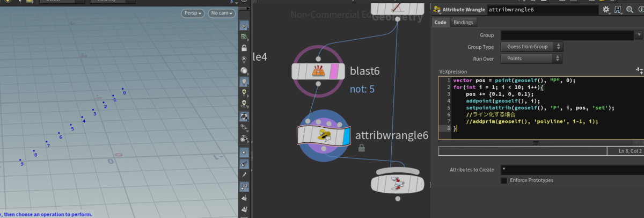Open the Group Type dropdown
Viewport: 644px width, 218px height.
(x=531, y=47)
